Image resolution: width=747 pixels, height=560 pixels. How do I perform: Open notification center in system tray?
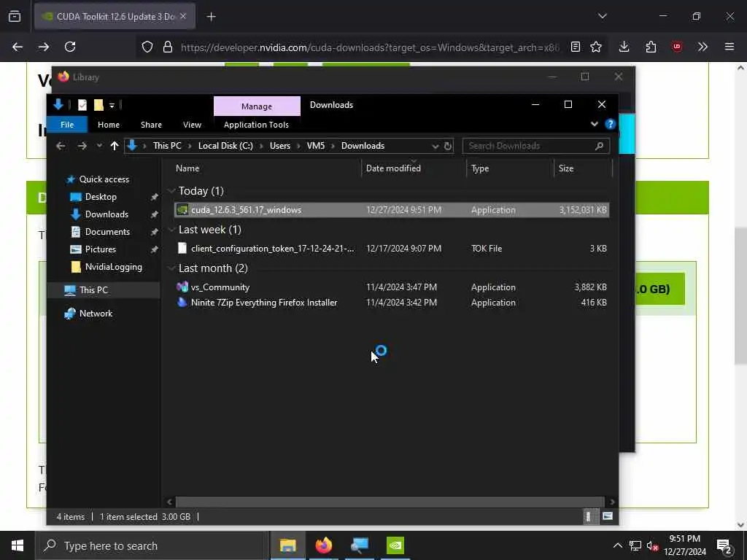[724, 546]
